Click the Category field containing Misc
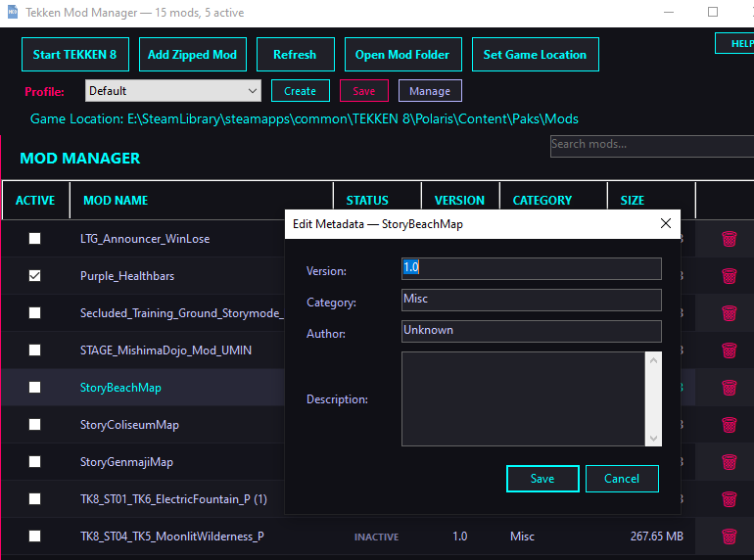This screenshot has width=754, height=560. [x=532, y=300]
